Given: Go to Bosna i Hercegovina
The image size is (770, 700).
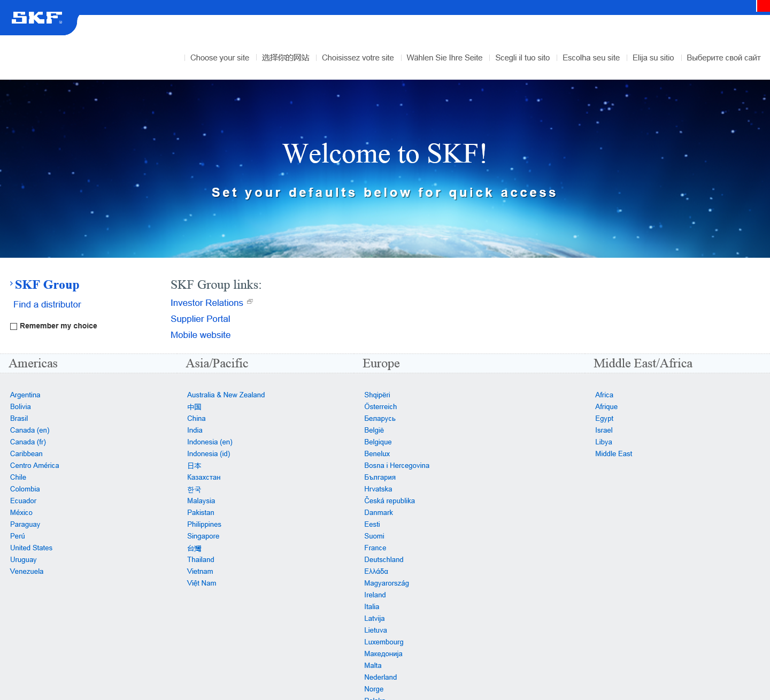Looking at the screenshot, I should tap(397, 465).
